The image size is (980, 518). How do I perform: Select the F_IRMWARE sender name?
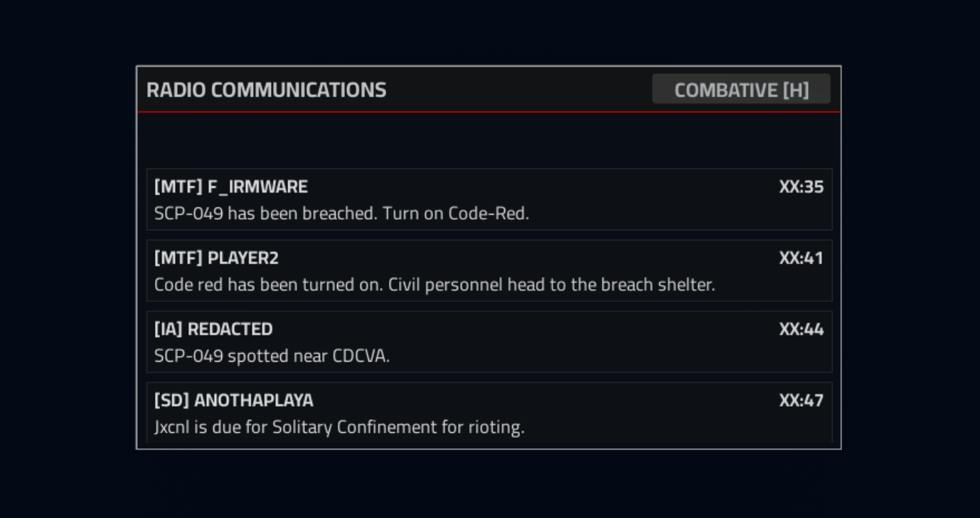[x=257, y=187]
